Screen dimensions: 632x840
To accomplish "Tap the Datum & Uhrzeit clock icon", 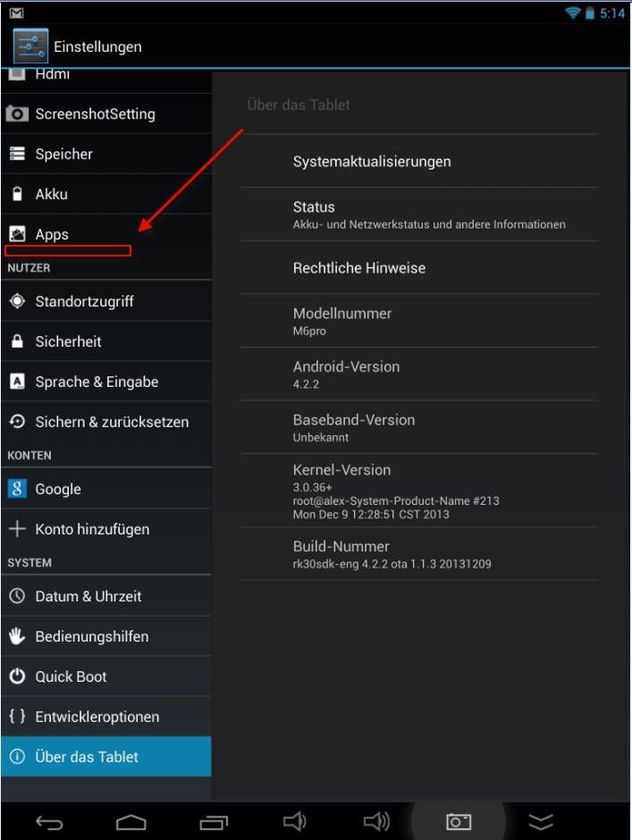I will [x=17, y=596].
